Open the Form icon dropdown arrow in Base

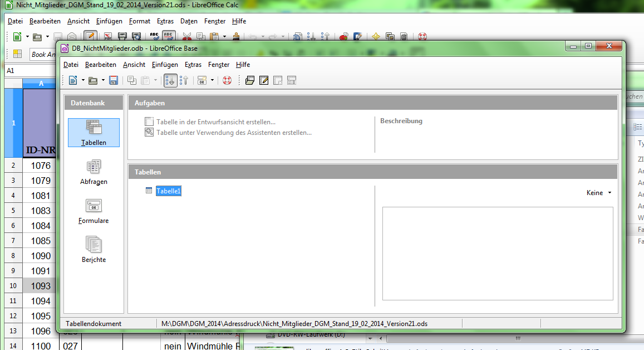tap(212, 80)
